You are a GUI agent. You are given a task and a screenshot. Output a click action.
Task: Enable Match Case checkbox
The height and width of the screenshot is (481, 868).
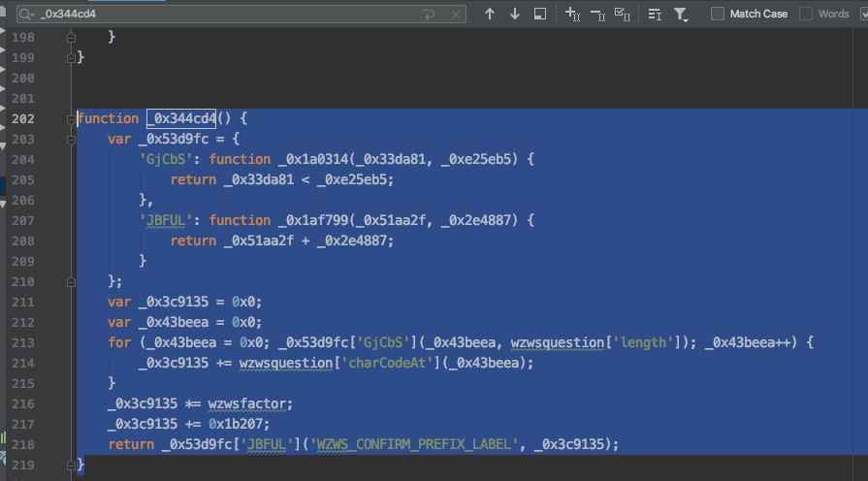pyautogui.click(x=718, y=14)
